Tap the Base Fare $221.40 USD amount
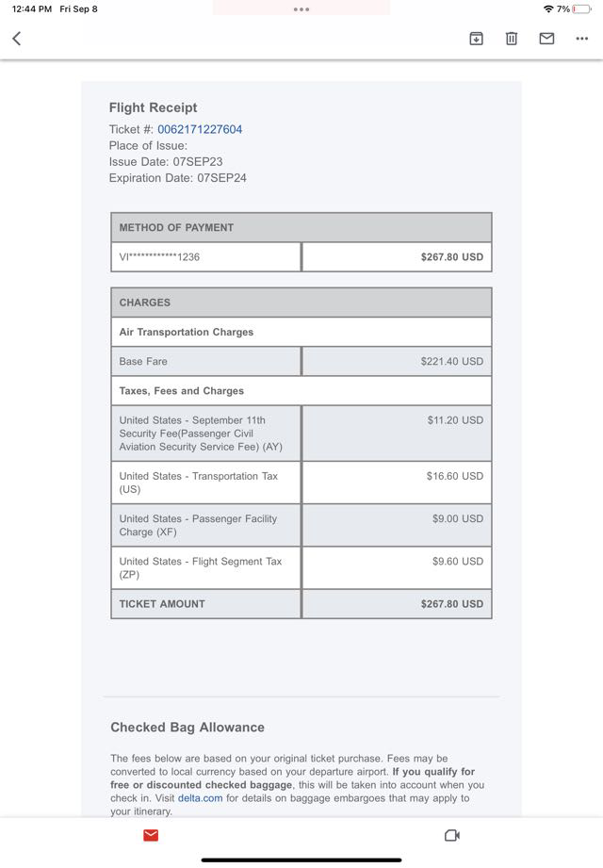 [451, 361]
